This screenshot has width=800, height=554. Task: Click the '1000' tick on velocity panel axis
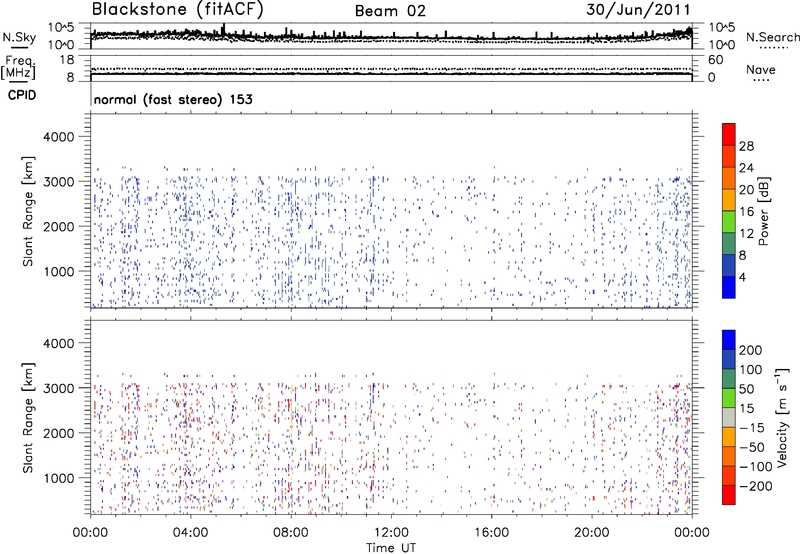click(59, 478)
